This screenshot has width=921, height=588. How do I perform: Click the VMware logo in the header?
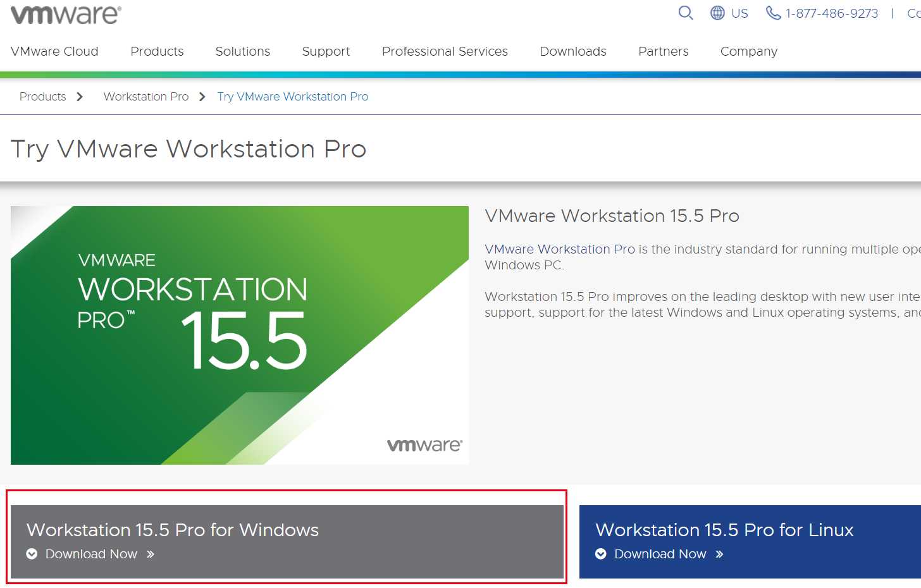pyautogui.click(x=66, y=15)
